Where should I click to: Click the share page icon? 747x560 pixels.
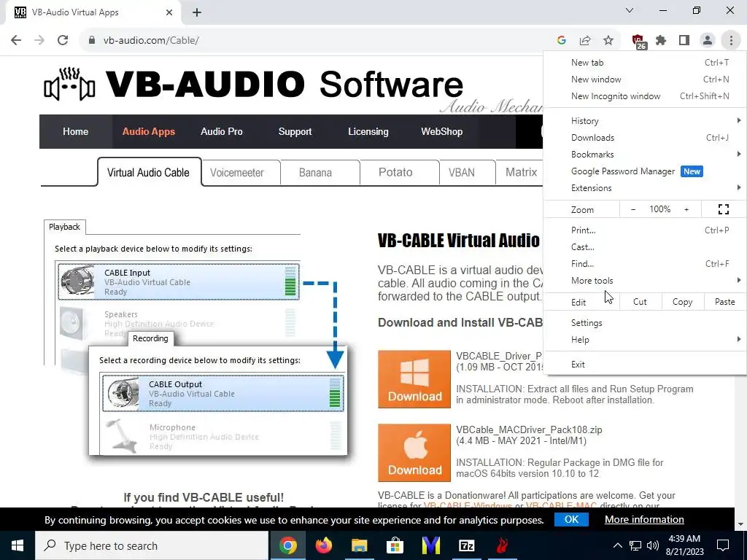coord(585,41)
